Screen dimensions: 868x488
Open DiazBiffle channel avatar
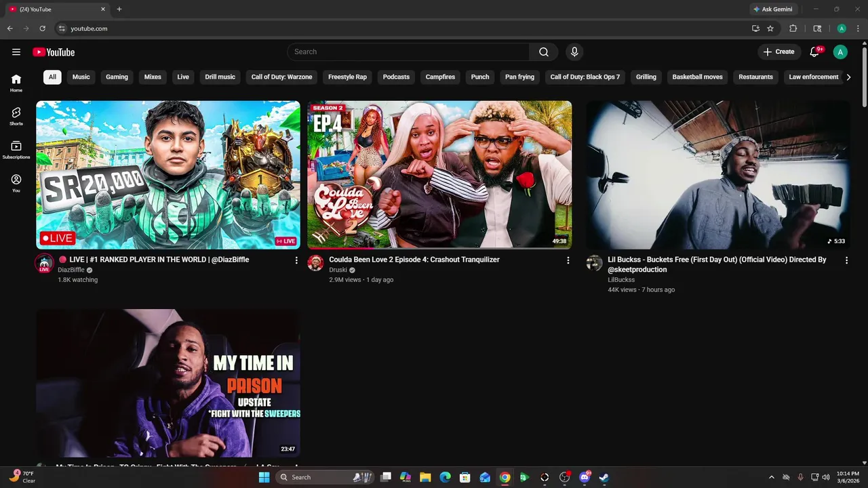[x=44, y=263]
